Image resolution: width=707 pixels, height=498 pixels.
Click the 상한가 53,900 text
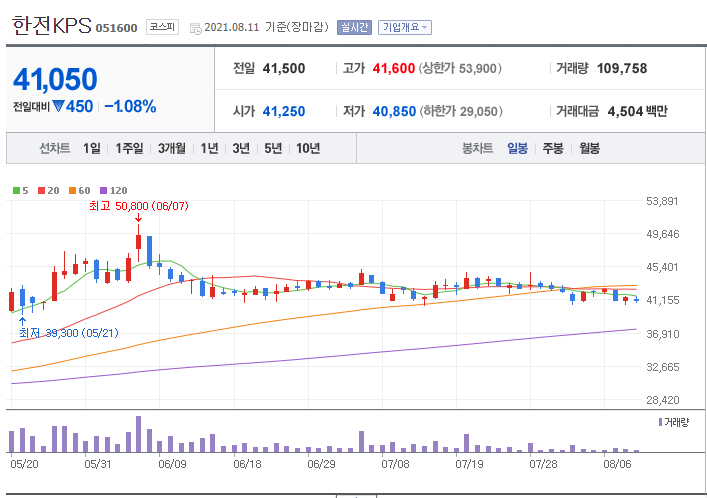tap(460, 68)
